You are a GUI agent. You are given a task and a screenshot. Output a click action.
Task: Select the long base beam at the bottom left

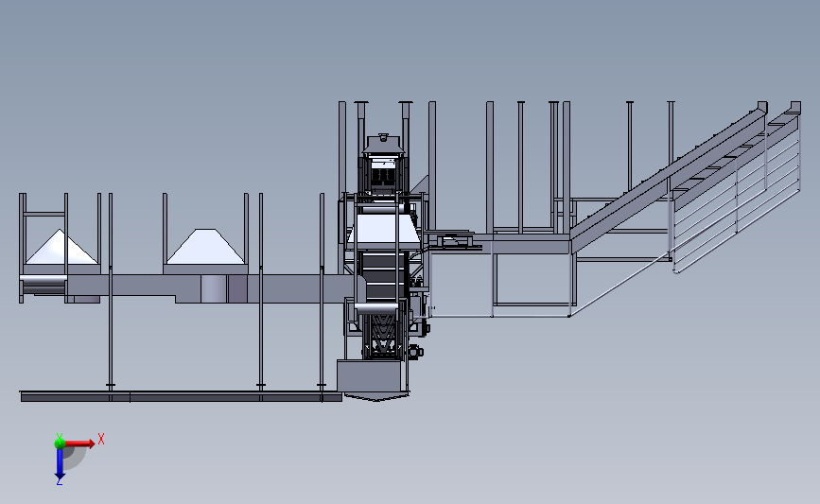(x=181, y=397)
